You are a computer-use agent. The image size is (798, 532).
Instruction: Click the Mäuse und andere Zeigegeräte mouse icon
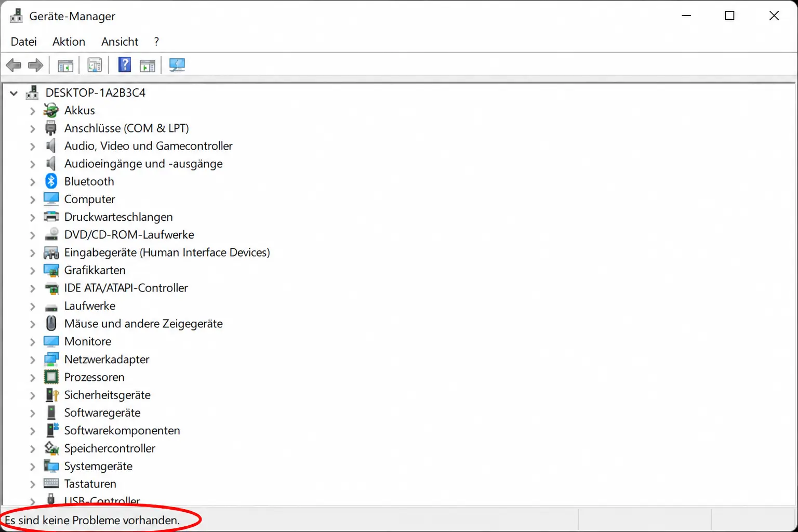51,324
